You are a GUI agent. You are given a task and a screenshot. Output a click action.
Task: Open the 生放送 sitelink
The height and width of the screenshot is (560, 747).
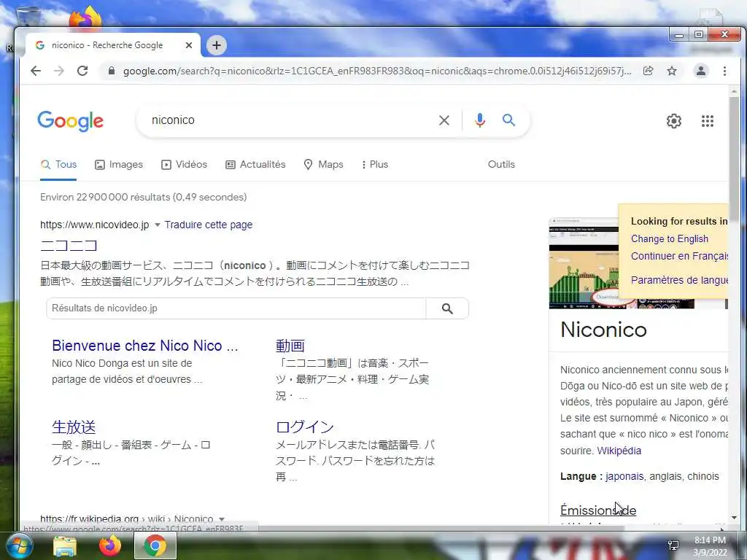pos(74,427)
